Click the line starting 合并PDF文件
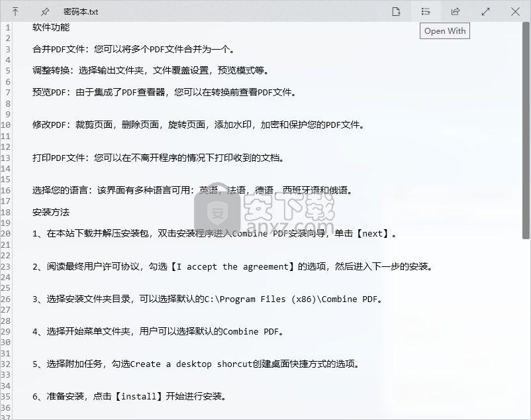 tap(134, 49)
